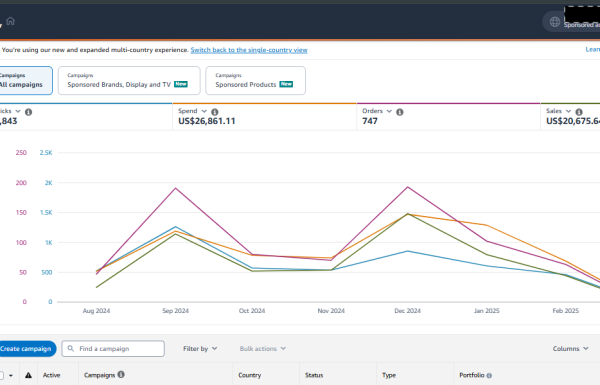Follow Switch back to single-country view link

(x=249, y=50)
